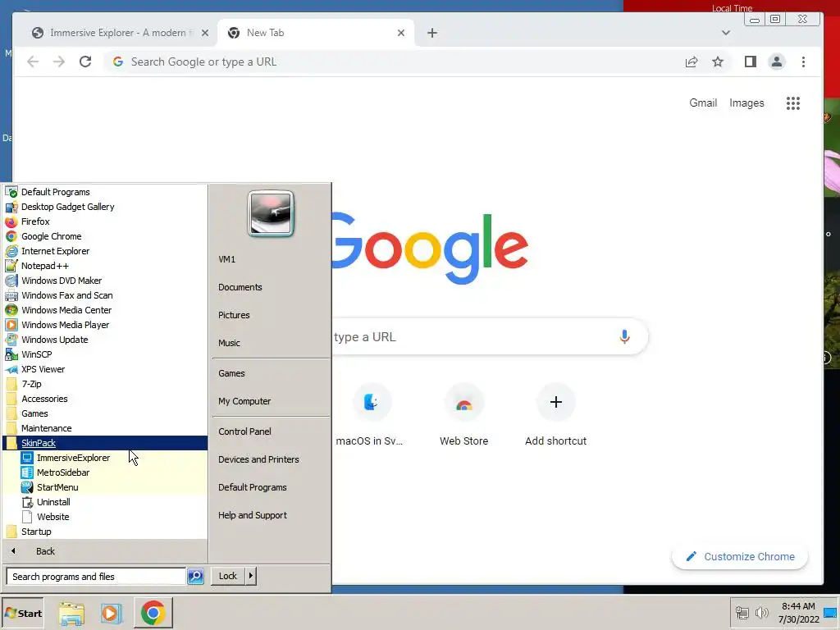This screenshot has width=840, height=630.
Task: Click the Start menu search magnifier button
Action: tap(195, 577)
